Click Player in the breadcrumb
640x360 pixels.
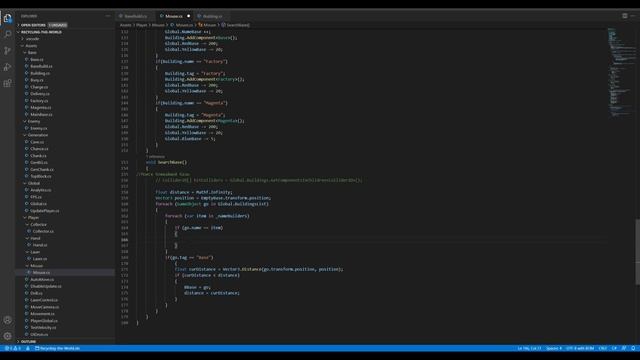pos(142,25)
